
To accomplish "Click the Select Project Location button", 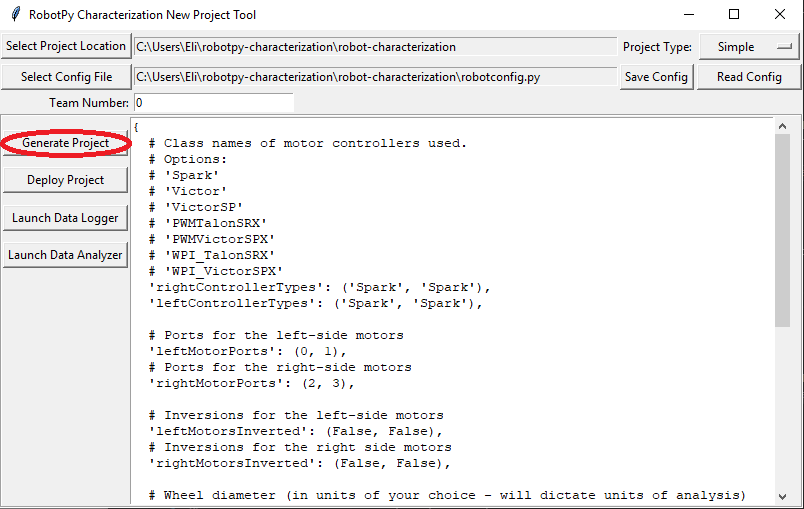I will tap(66, 46).
